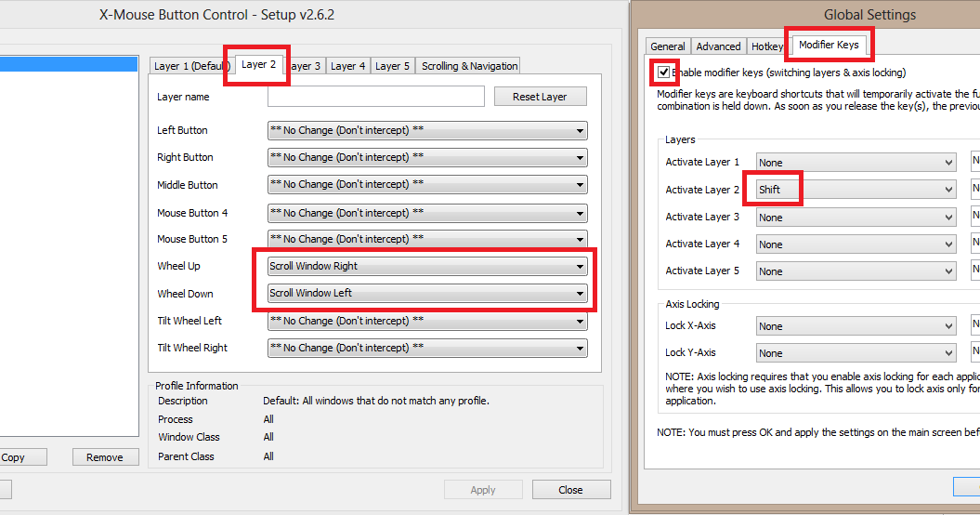The width and height of the screenshot is (980, 515).
Task: Open the Middle Button action dropdown
Action: click(x=427, y=184)
